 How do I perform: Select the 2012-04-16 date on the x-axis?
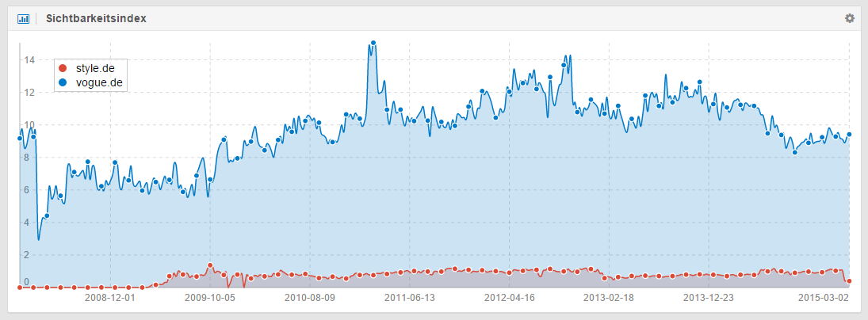[510, 299]
